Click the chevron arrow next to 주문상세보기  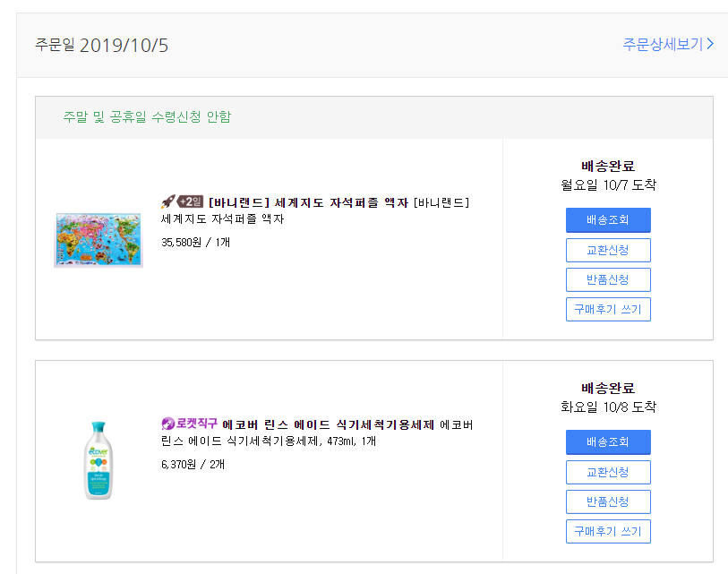(x=710, y=43)
